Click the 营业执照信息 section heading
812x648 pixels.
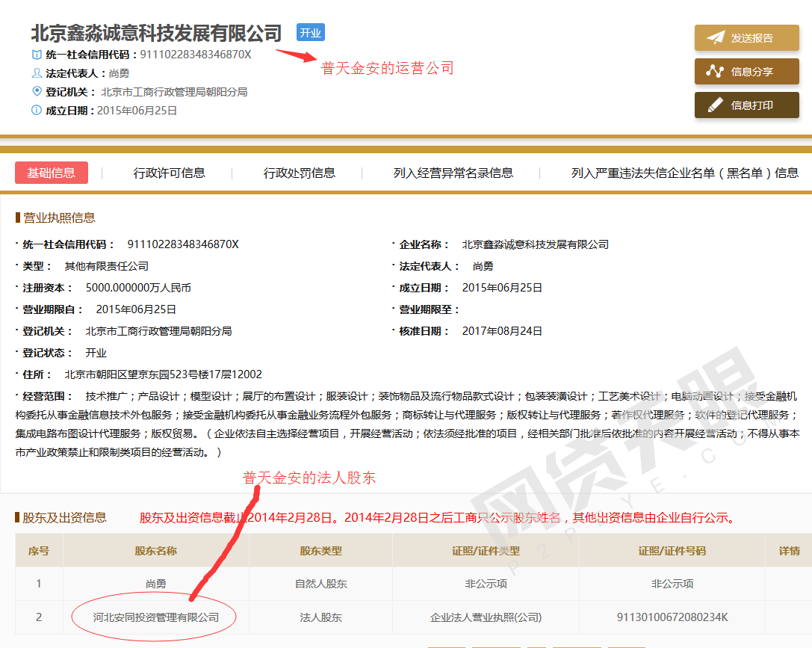[x=59, y=217]
